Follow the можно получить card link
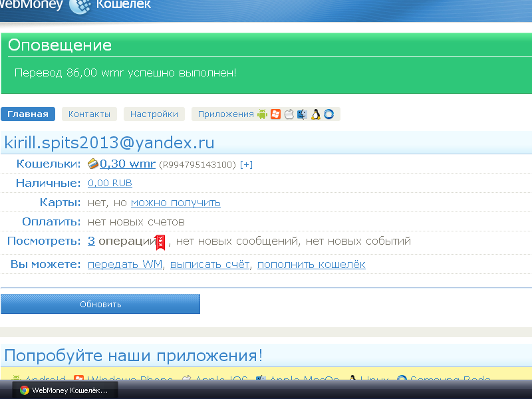This screenshot has width=532, height=399. point(176,203)
